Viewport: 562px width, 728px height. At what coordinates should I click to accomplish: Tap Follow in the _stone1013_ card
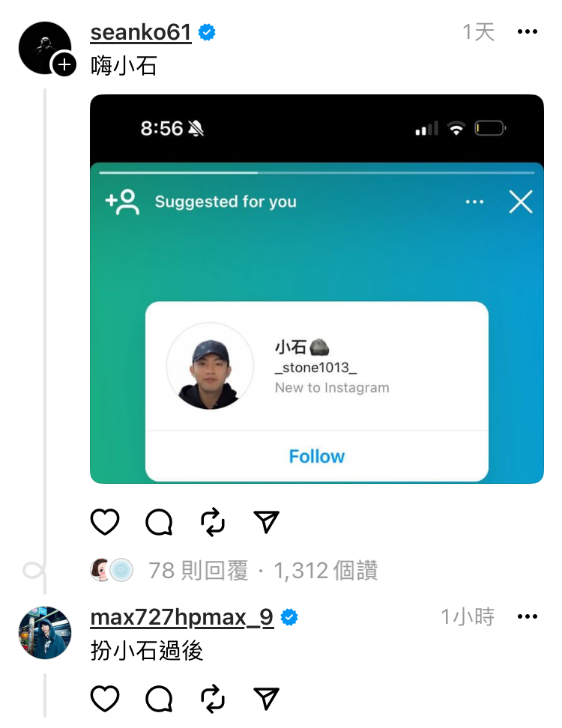317,456
